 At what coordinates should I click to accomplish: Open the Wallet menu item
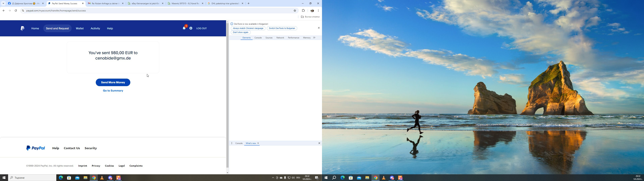(80, 28)
